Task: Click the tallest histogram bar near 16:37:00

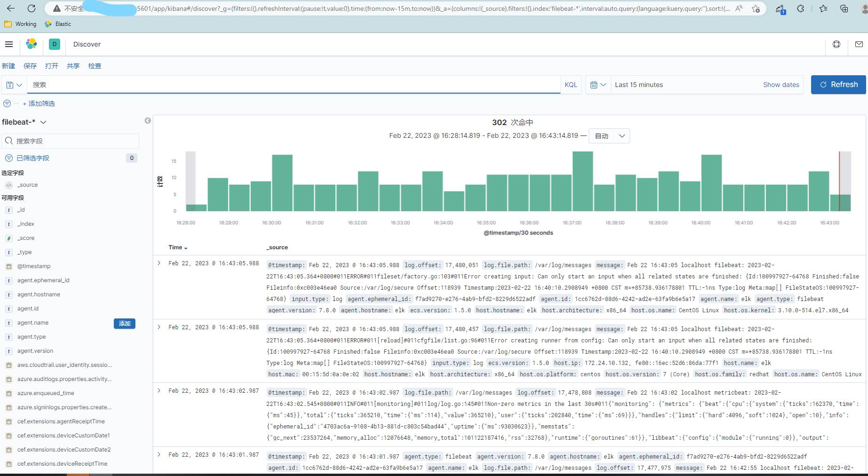Action: (x=583, y=181)
